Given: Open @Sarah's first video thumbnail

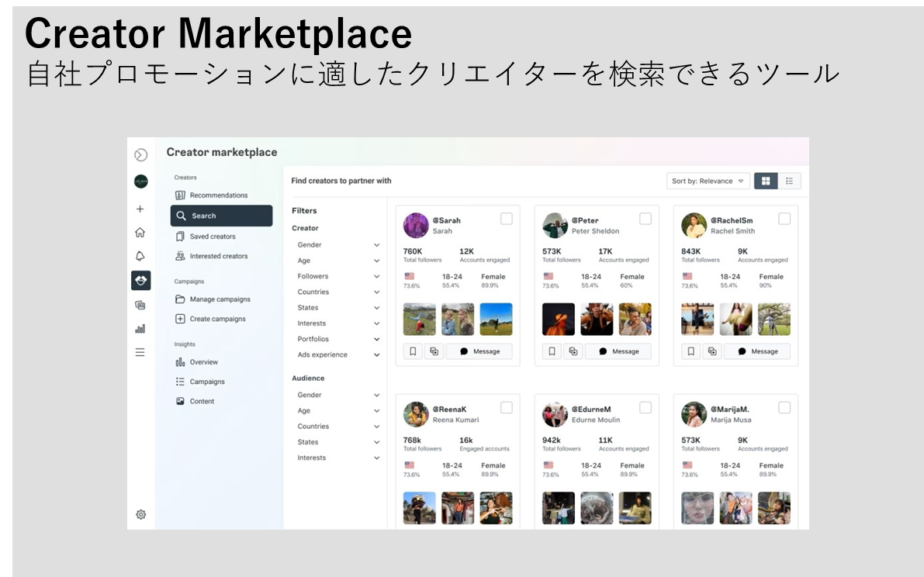Looking at the screenshot, I should coord(419,319).
